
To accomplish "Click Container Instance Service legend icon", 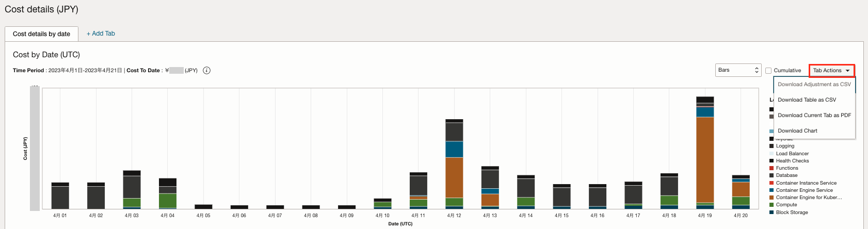I will click(771, 183).
